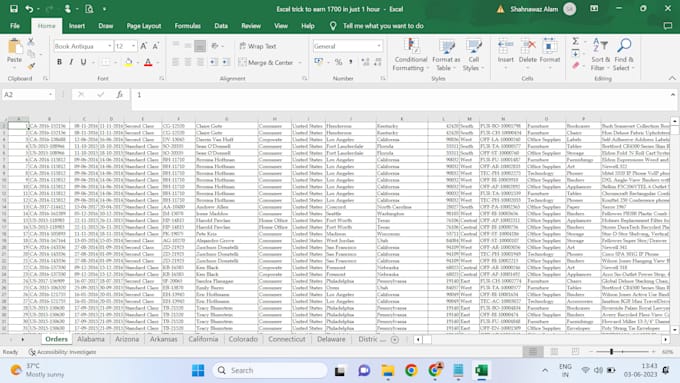The height and width of the screenshot is (383, 680).
Task: Open Font dialog launcher
Action: coord(161,79)
